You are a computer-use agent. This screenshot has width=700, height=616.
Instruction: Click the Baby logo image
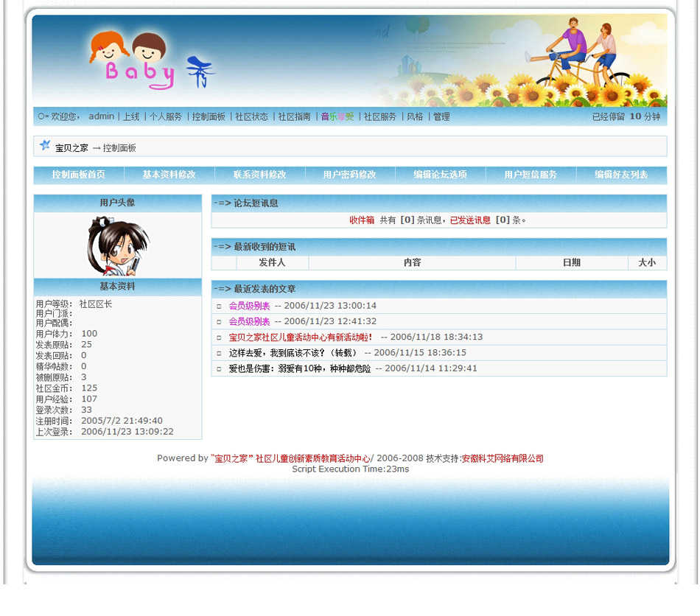coord(152,60)
